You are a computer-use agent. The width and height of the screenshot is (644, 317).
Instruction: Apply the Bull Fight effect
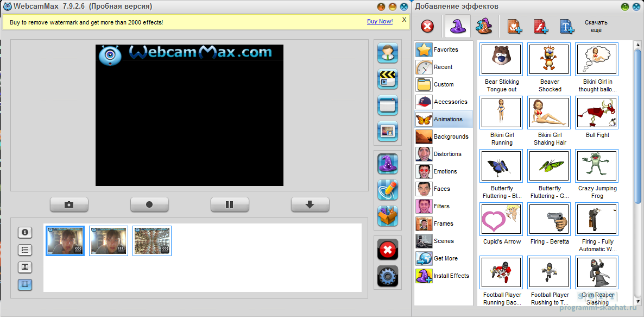(597, 113)
